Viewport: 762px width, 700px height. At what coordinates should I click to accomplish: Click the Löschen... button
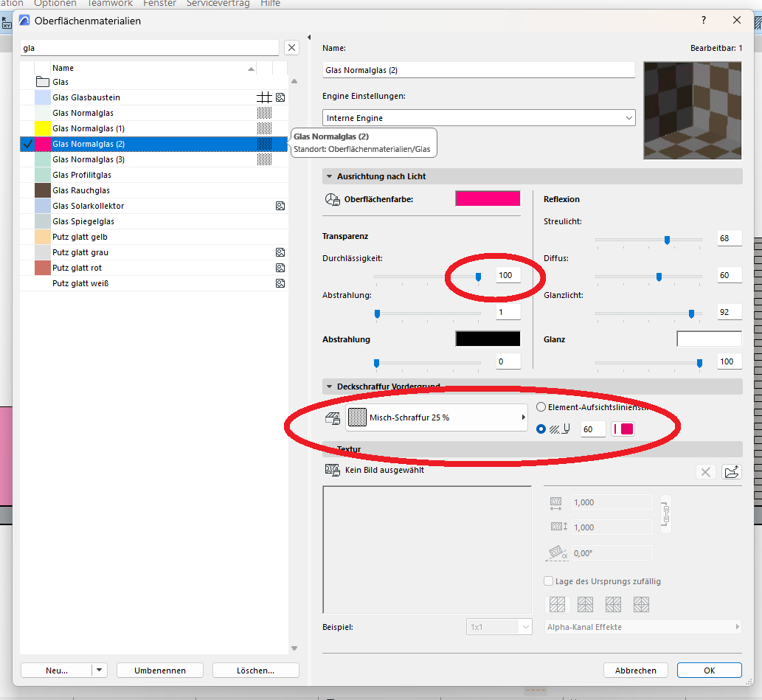(x=256, y=670)
